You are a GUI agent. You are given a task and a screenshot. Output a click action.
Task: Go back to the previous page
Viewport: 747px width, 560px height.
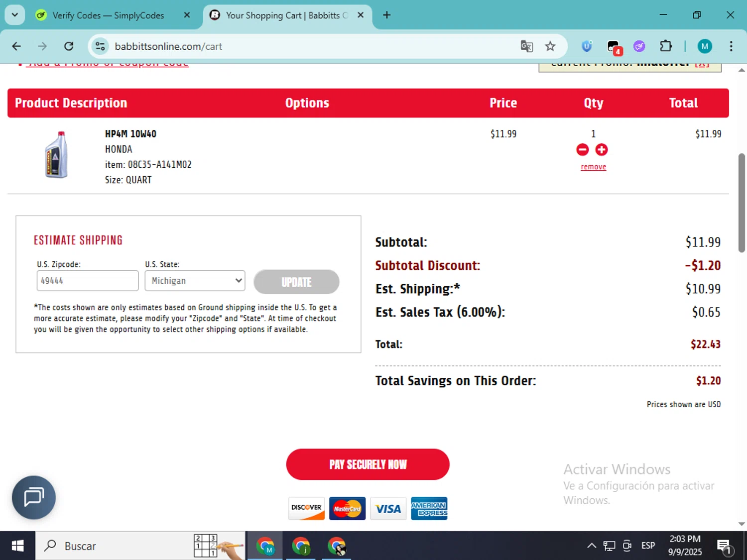(16, 46)
